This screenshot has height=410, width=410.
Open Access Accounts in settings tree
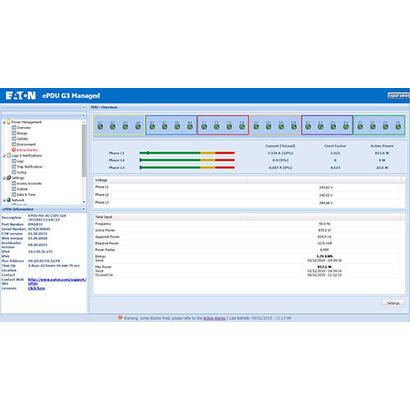click(29, 183)
